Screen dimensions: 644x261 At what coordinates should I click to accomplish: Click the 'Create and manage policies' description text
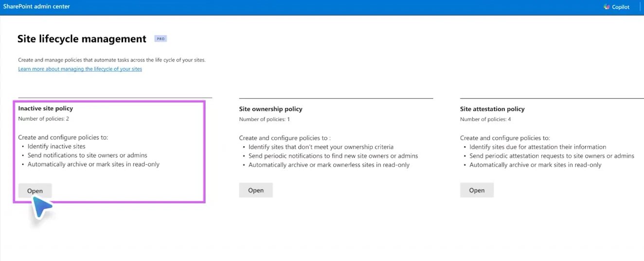pyautogui.click(x=112, y=60)
